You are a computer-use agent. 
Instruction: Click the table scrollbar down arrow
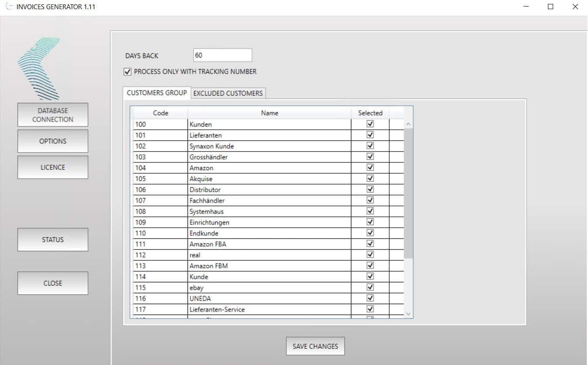tap(408, 314)
